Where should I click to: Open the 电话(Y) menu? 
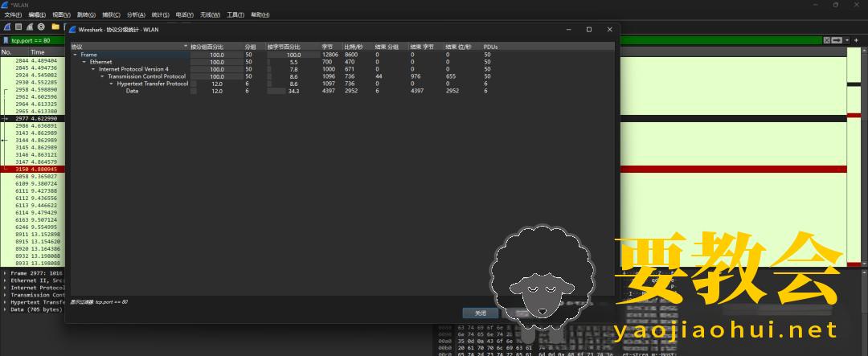click(185, 15)
